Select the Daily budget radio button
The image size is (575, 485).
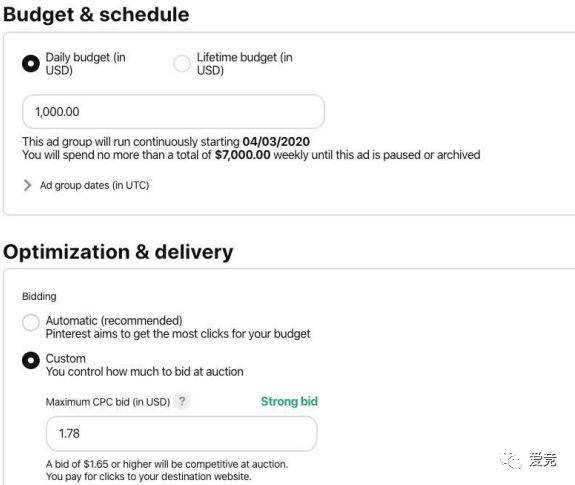31,63
